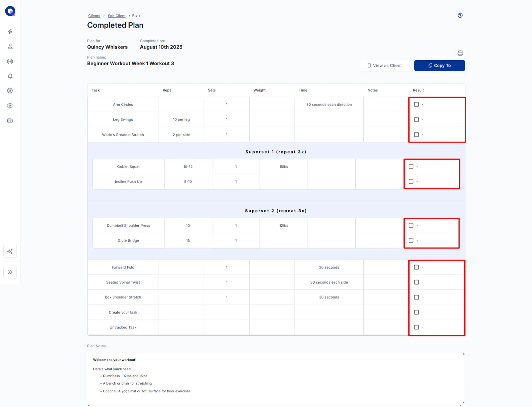
Task: Click the Task column header
Action: point(96,90)
